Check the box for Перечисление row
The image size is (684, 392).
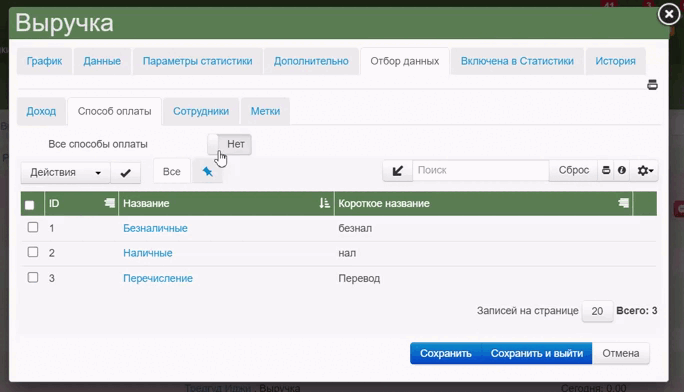point(33,277)
